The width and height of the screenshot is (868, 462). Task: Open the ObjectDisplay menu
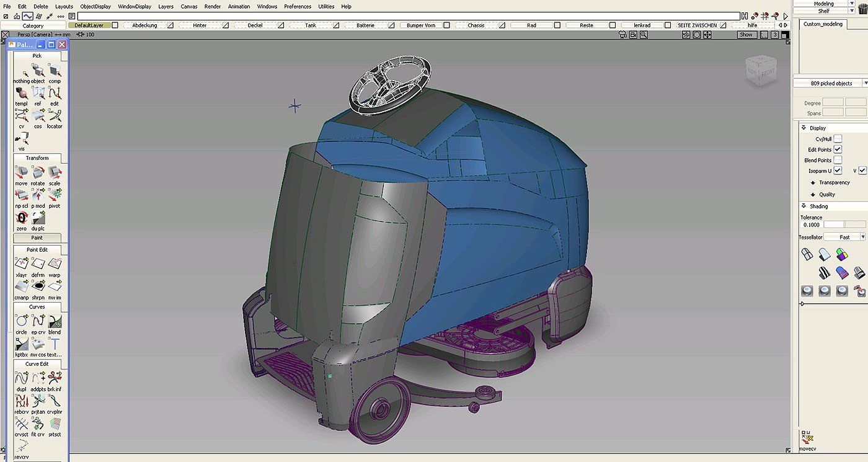[95, 6]
